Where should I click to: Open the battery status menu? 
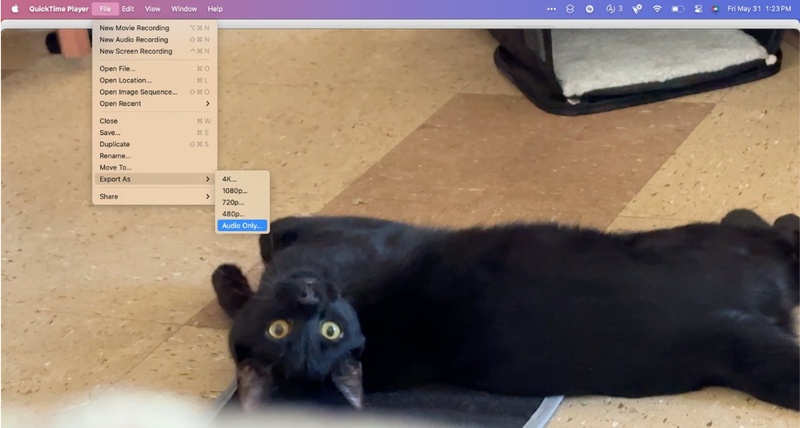678,9
